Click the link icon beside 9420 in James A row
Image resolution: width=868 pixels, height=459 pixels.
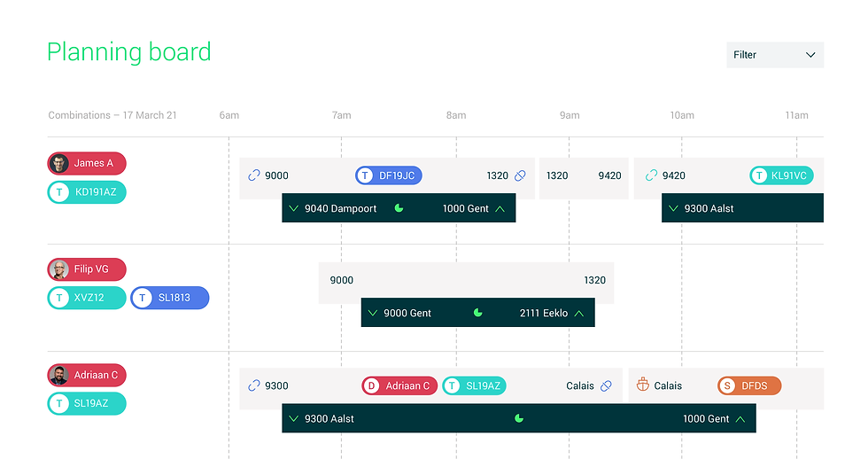(652, 175)
